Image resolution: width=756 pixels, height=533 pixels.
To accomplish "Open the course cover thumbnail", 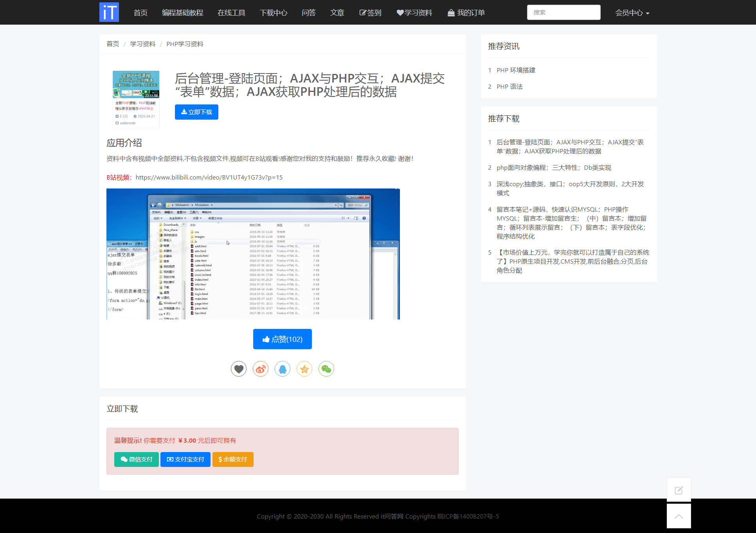I will [x=136, y=99].
